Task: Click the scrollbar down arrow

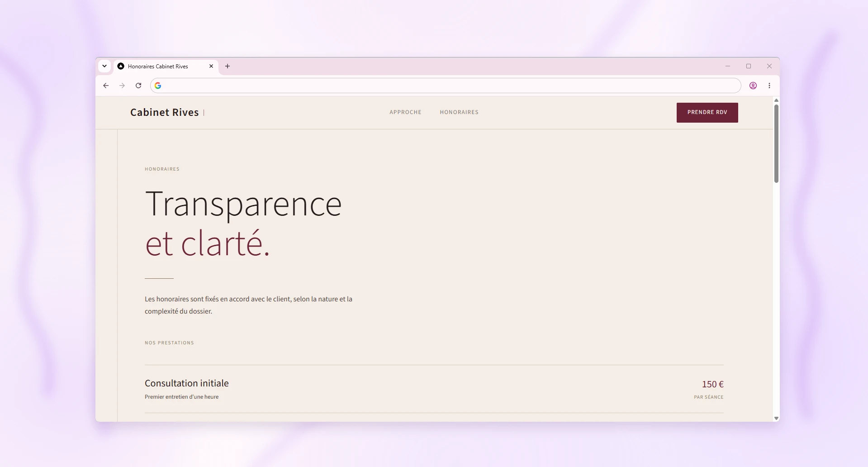Action: coord(776,419)
